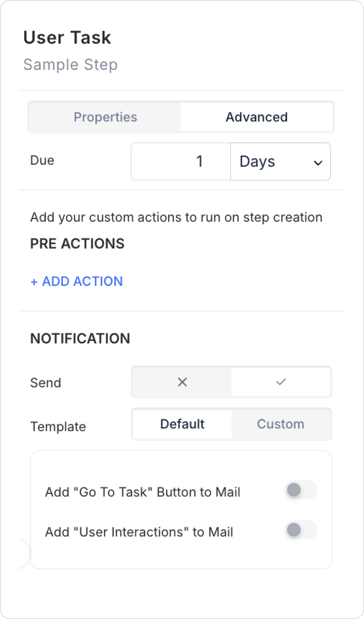Choose the Custom template option
Image resolution: width=364 pixels, height=619 pixels.
pyautogui.click(x=281, y=424)
